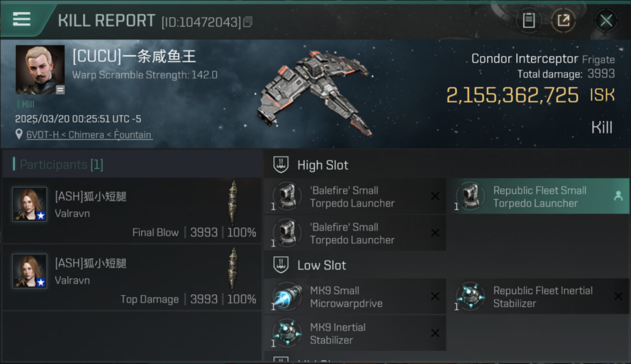Select the Top Damage Valravn participant
The height and width of the screenshot is (364, 631).
132,278
